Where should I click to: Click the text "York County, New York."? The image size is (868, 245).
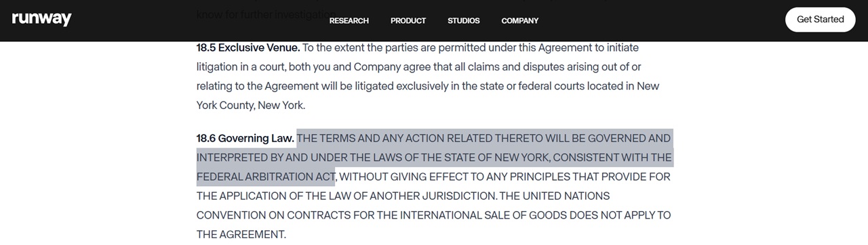point(251,106)
